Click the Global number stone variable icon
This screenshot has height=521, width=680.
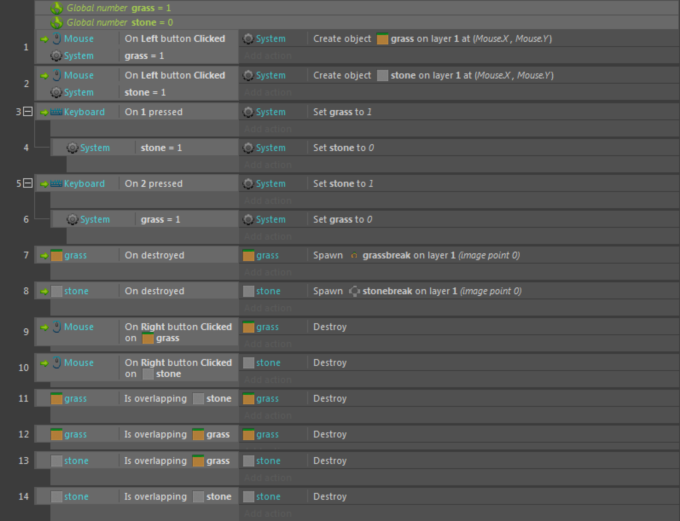click(x=57, y=21)
